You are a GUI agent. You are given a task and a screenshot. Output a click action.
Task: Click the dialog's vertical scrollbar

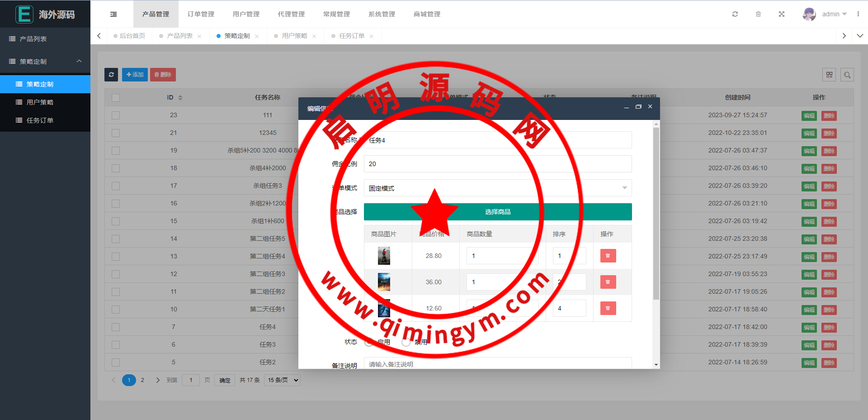tap(656, 213)
